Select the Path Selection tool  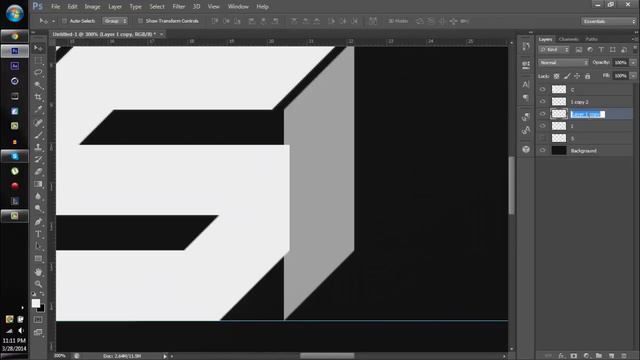pos(38,246)
